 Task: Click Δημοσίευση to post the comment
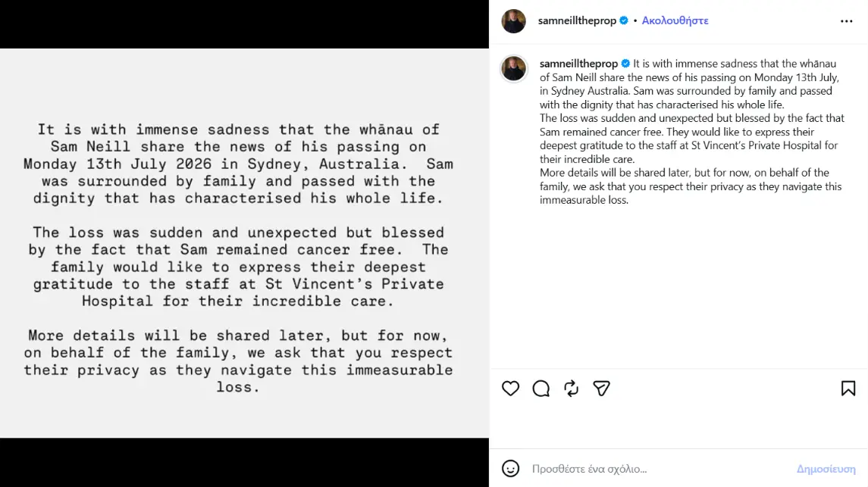826,469
